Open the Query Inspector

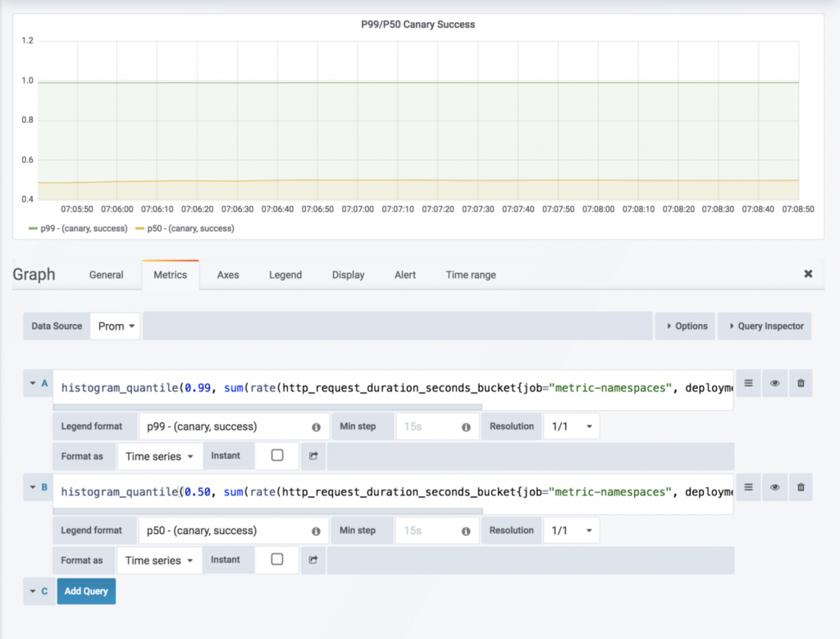pos(765,326)
